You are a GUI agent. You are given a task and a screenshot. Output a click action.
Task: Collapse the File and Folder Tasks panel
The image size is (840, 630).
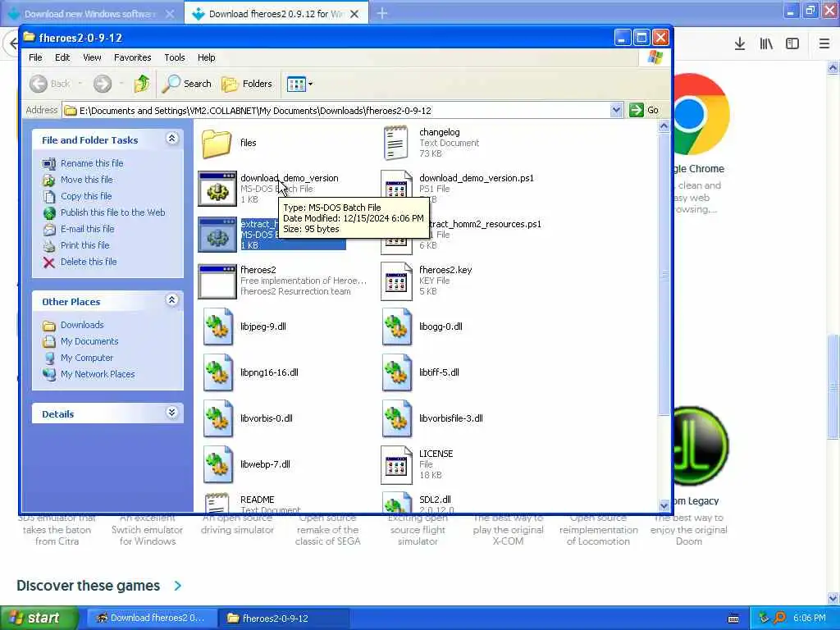[x=172, y=139]
